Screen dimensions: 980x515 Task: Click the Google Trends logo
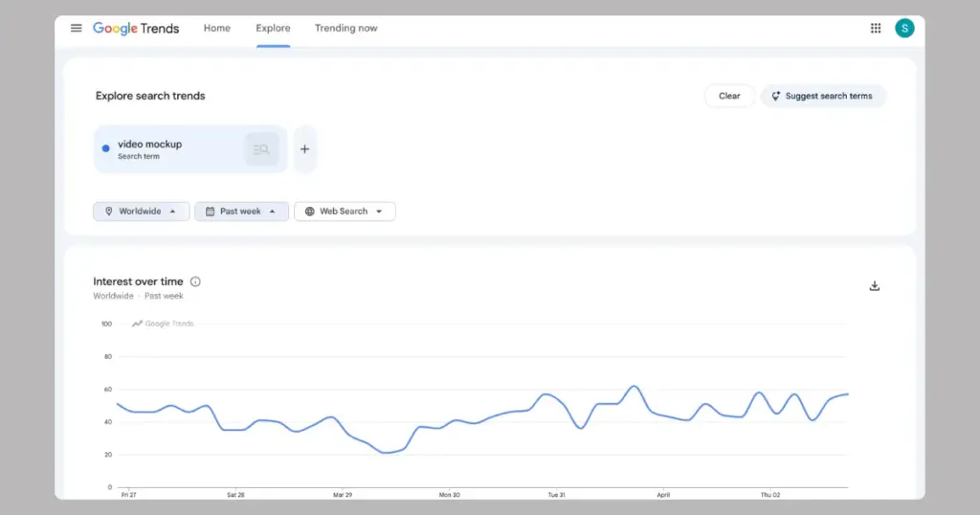coord(136,28)
